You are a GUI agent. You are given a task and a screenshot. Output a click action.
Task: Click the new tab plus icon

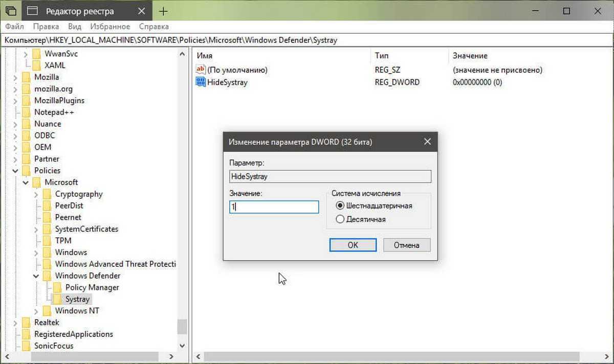[163, 11]
